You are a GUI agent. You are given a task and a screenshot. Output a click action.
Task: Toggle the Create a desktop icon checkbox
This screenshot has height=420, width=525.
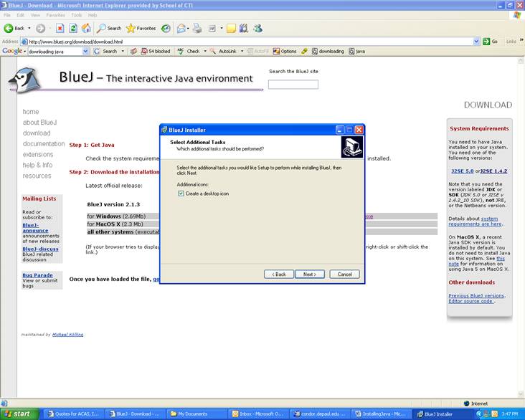coord(181,194)
